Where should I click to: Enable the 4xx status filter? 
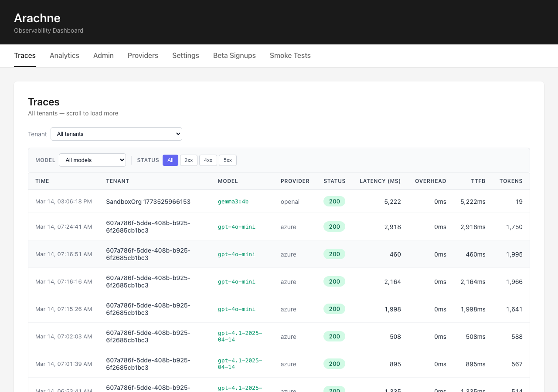208,160
